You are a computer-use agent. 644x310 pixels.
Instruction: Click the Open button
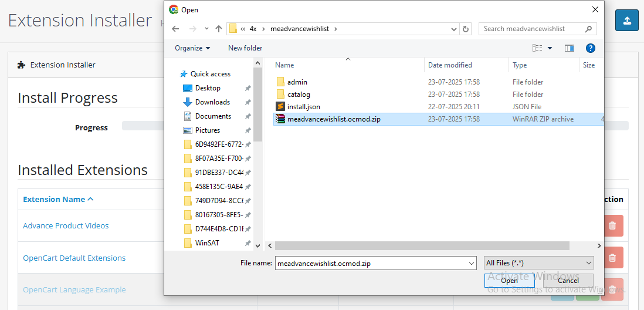(509, 281)
